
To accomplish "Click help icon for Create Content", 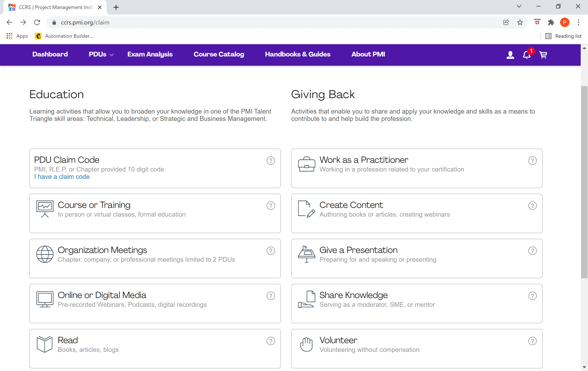I will (532, 206).
